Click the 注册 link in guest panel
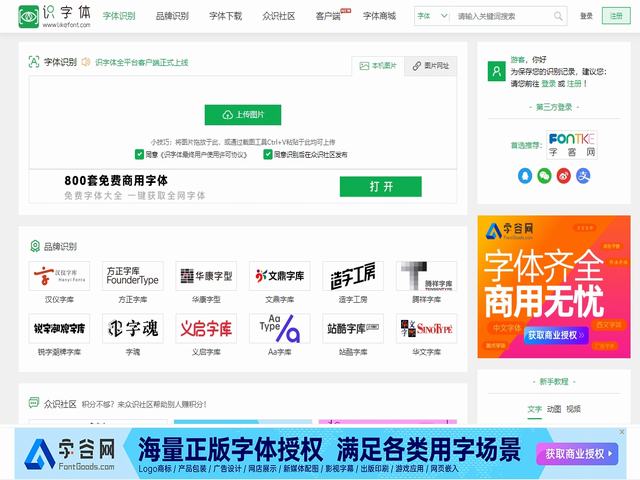The height and width of the screenshot is (480, 640). click(x=574, y=84)
